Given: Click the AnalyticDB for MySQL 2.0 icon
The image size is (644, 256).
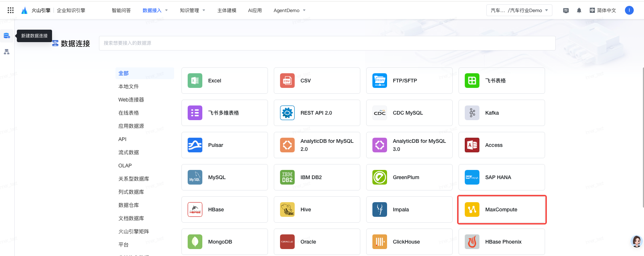Looking at the screenshot, I should click(287, 145).
